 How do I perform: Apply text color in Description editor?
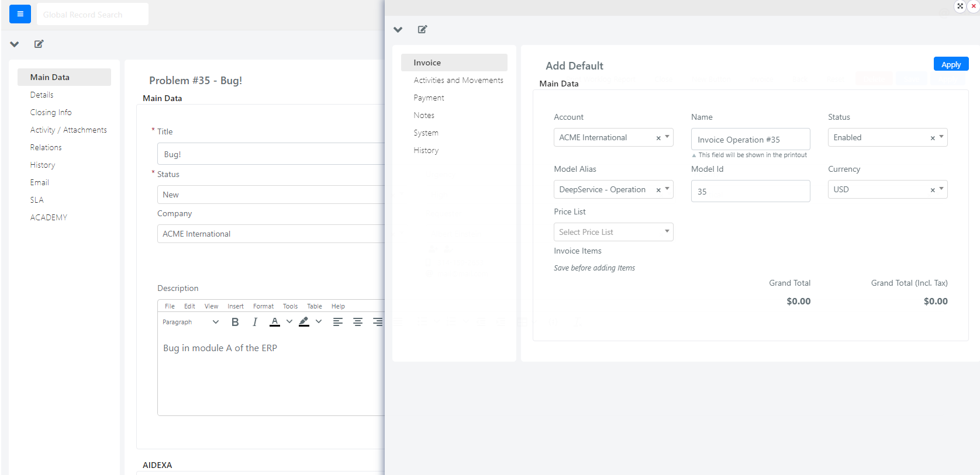(x=275, y=322)
